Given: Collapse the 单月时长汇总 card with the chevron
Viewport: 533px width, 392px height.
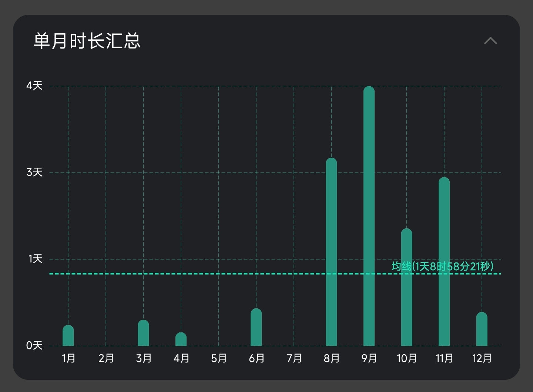Looking at the screenshot, I should click(490, 41).
